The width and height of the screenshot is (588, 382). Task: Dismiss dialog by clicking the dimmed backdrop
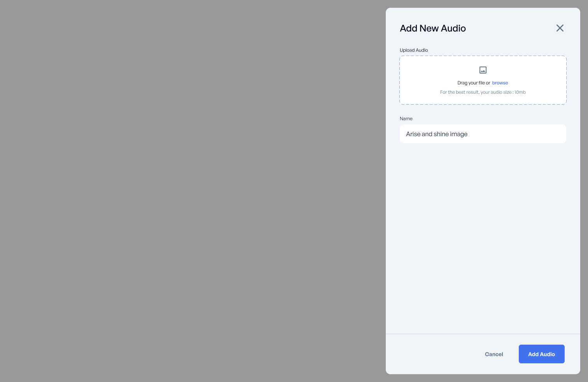(x=192, y=191)
